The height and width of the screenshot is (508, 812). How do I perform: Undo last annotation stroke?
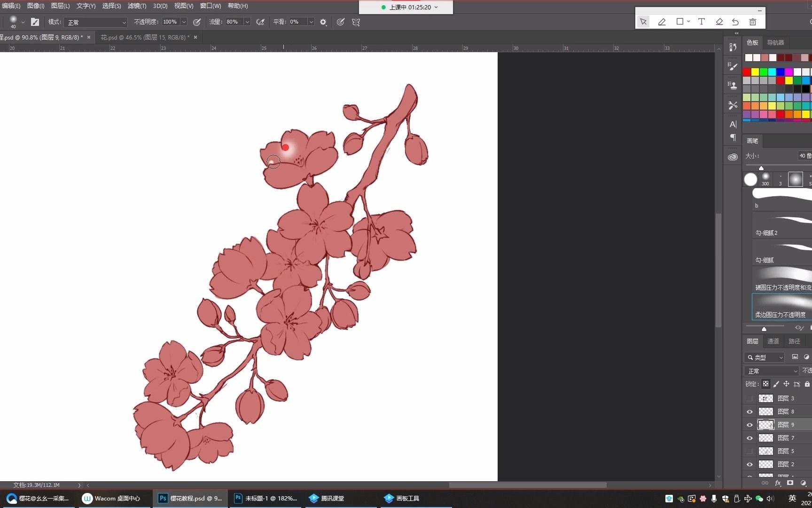click(x=735, y=22)
